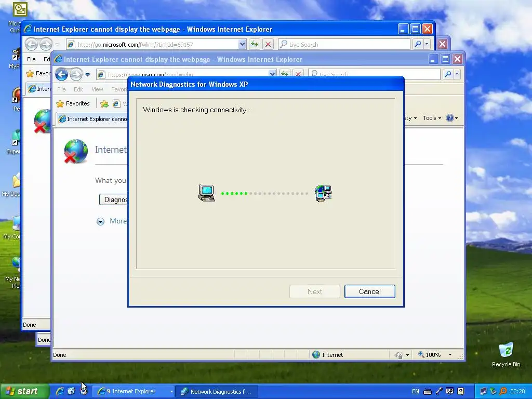Image resolution: width=532 pixels, height=399 pixels.
Task: Click the Internet zone globe in status bar
Action: [316, 354]
